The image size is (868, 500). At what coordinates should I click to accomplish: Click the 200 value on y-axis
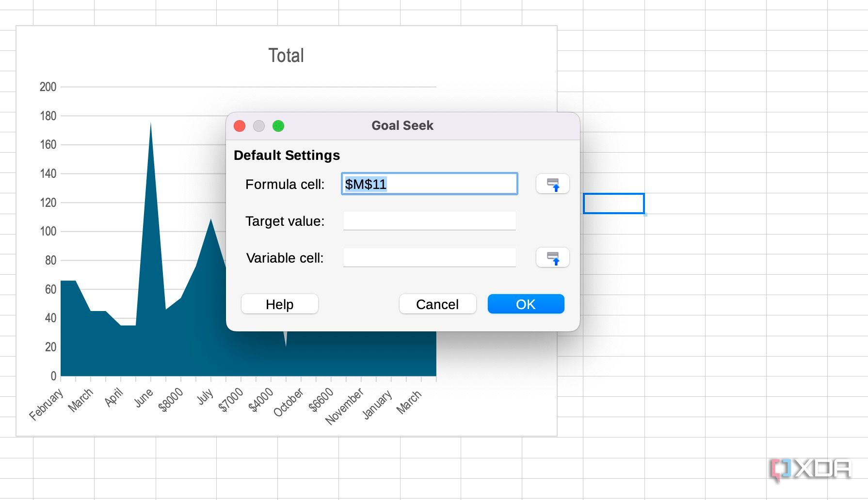48,87
